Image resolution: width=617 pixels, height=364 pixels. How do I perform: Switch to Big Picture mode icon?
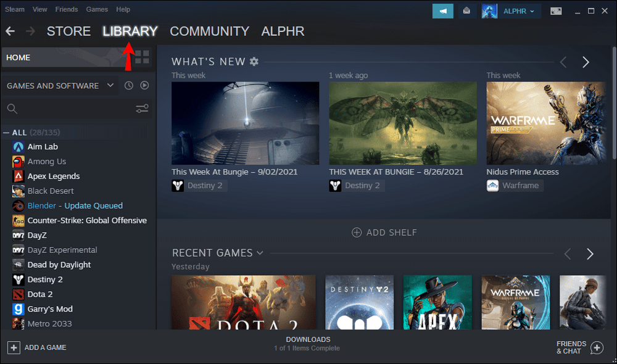coord(556,10)
